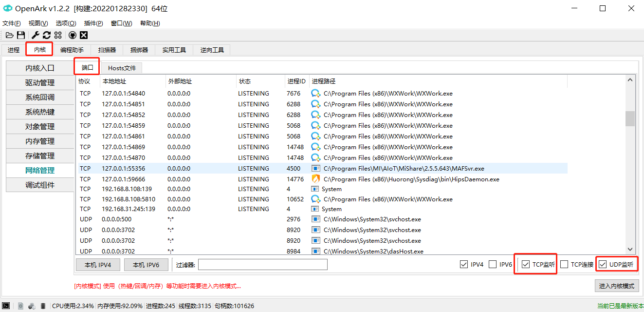
Task: Click the open folder toolbar icon
Action: coord(10,35)
